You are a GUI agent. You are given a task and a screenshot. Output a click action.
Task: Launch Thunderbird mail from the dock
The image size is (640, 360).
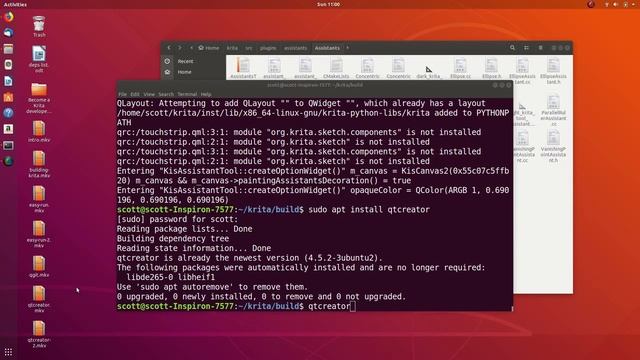[x=8, y=33]
